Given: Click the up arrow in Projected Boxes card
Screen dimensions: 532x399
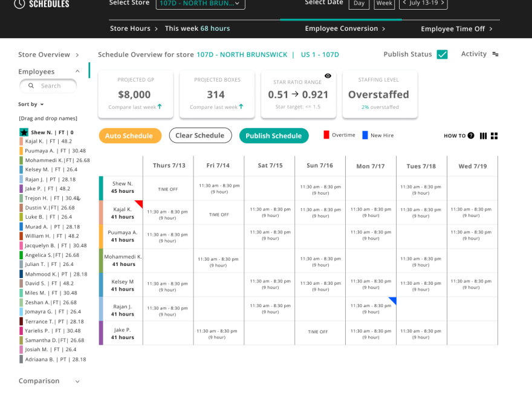Looking at the screenshot, I should click(x=241, y=107).
